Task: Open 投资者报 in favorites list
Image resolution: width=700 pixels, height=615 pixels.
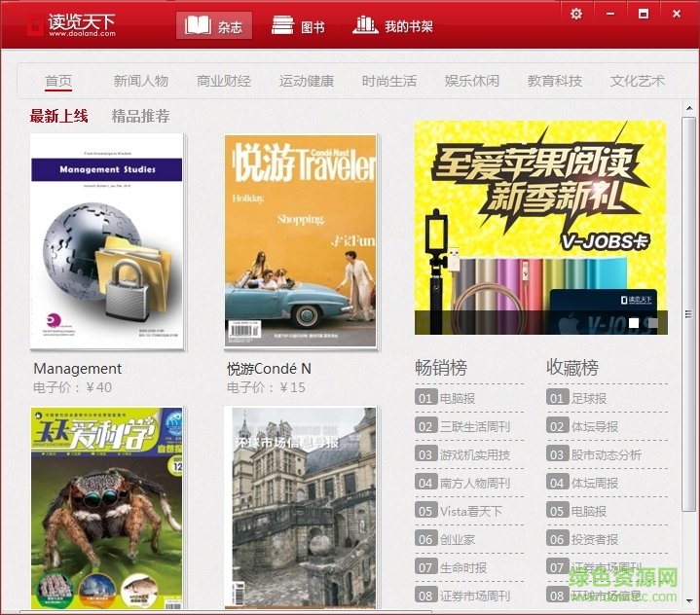Action: point(595,539)
